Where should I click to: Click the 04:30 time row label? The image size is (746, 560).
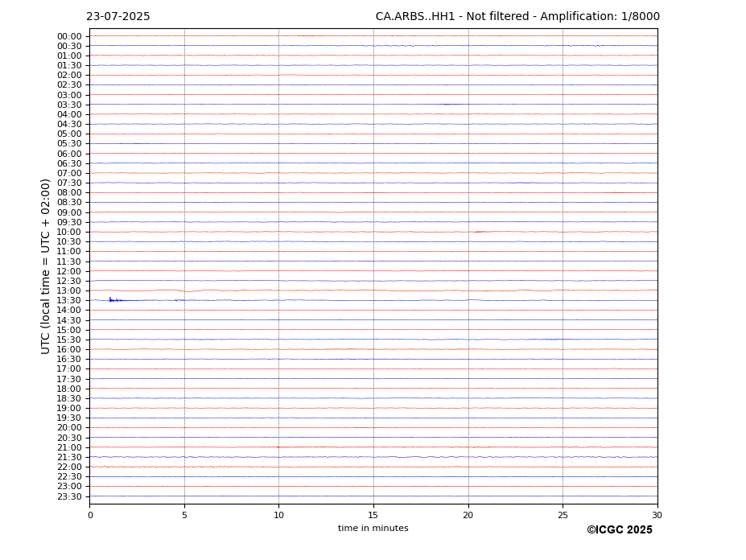[x=69, y=124]
